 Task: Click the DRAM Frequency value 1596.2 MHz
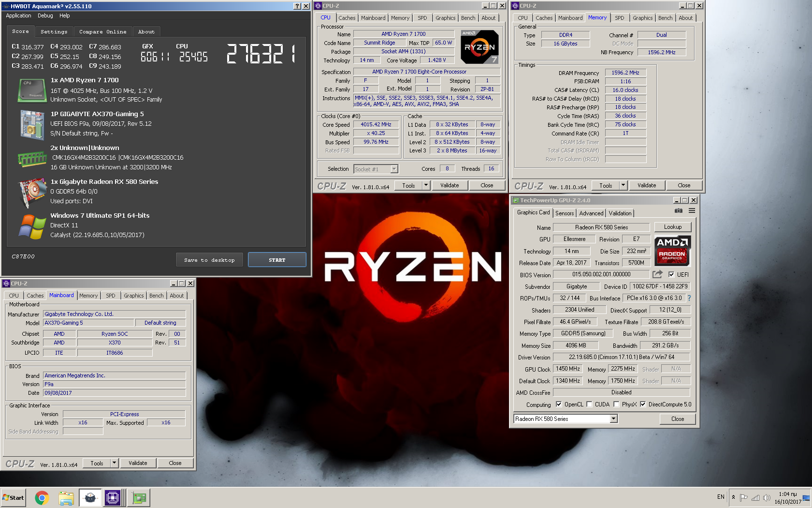[x=625, y=73]
